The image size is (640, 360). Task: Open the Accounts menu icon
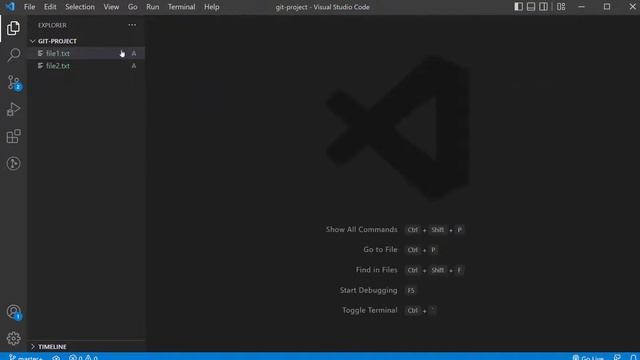14,312
